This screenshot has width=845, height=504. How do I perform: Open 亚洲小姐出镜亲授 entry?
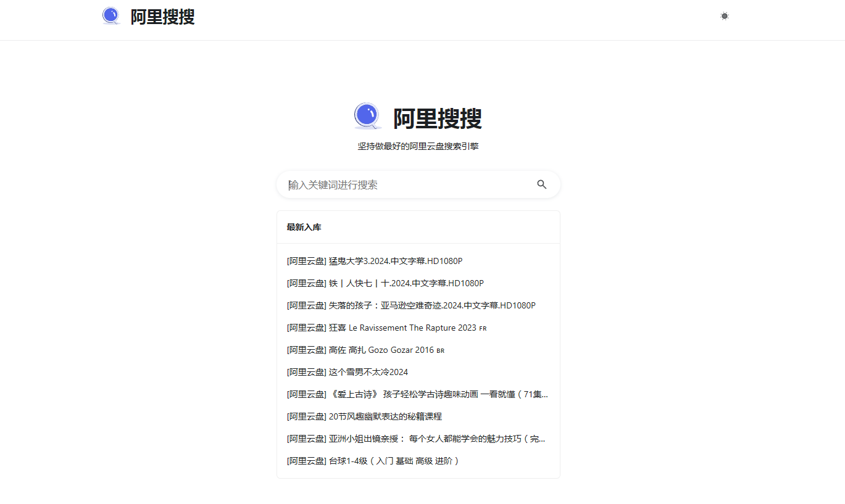(416, 439)
